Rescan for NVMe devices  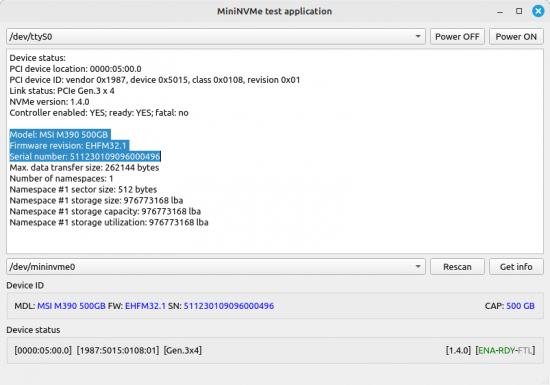coord(457,267)
